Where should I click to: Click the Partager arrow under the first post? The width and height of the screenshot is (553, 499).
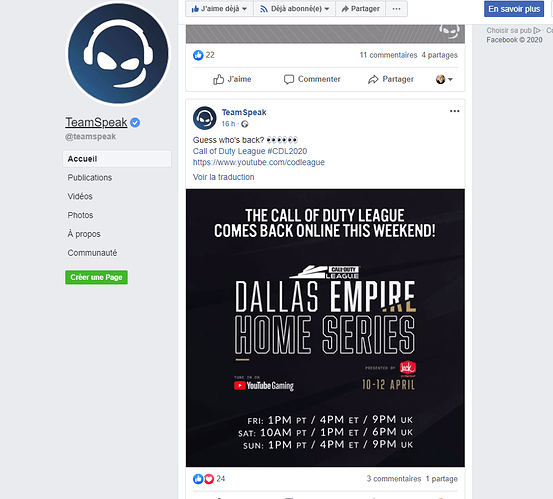373,79
